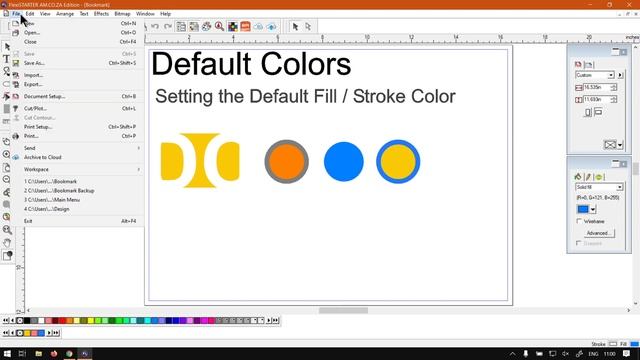Select landscape orientation icon in page panel

[x=598, y=111]
